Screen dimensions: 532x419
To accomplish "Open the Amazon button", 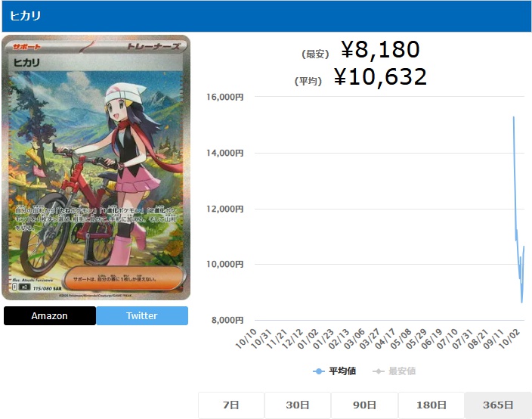I will click(x=50, y=316).
